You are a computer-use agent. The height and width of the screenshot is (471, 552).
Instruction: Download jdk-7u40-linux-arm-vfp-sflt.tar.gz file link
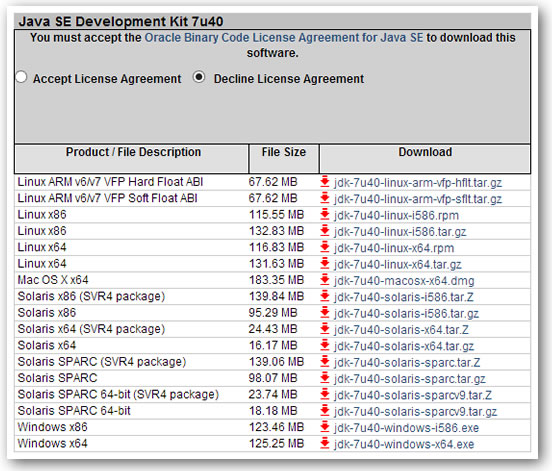point(418,199)
